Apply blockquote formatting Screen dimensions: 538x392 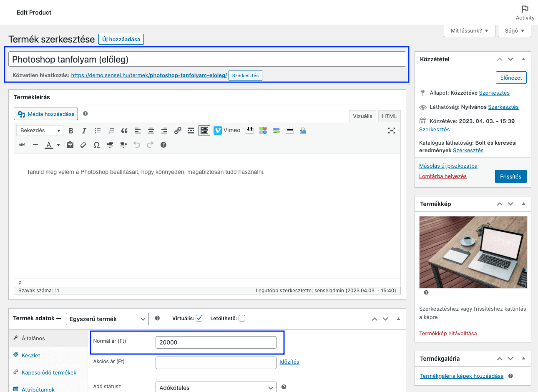pos(124,131)
